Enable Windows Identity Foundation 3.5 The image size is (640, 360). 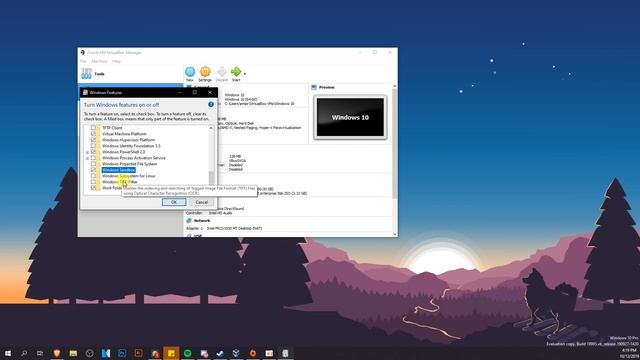pyautogui.click(x=93, y=146)
